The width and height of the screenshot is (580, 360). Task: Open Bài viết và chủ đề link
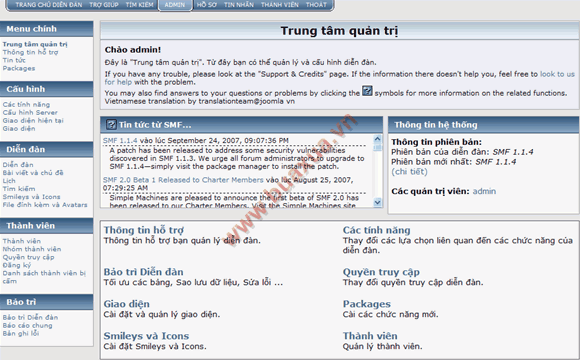[x=33, y=173]
